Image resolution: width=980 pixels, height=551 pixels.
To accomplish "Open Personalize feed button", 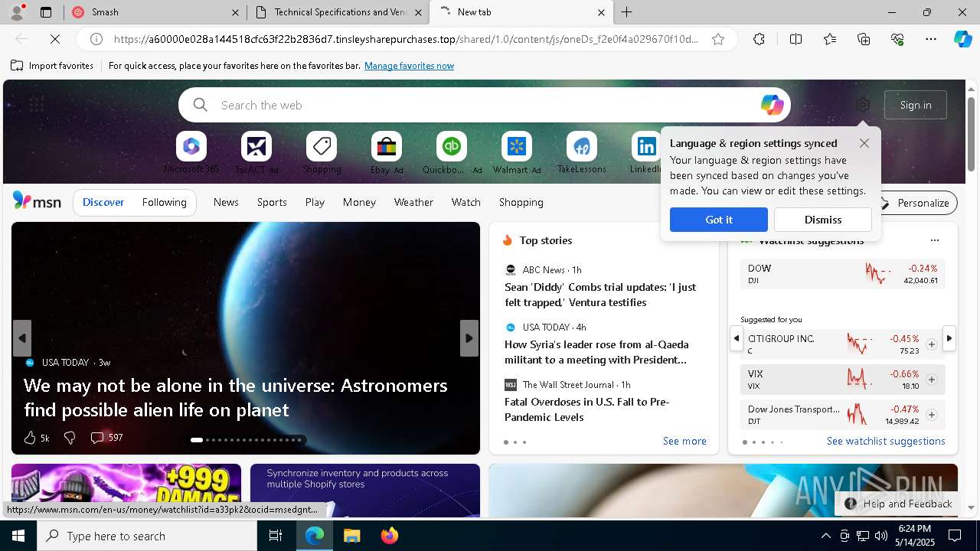I will click(914, 203).
